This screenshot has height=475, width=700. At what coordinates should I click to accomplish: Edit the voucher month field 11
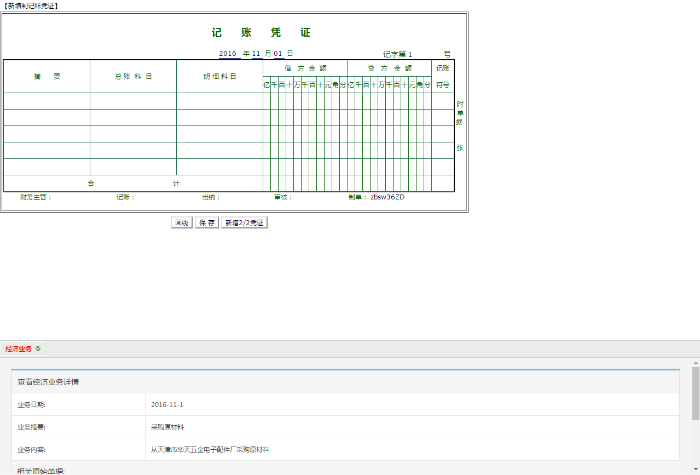pos(257,54)
